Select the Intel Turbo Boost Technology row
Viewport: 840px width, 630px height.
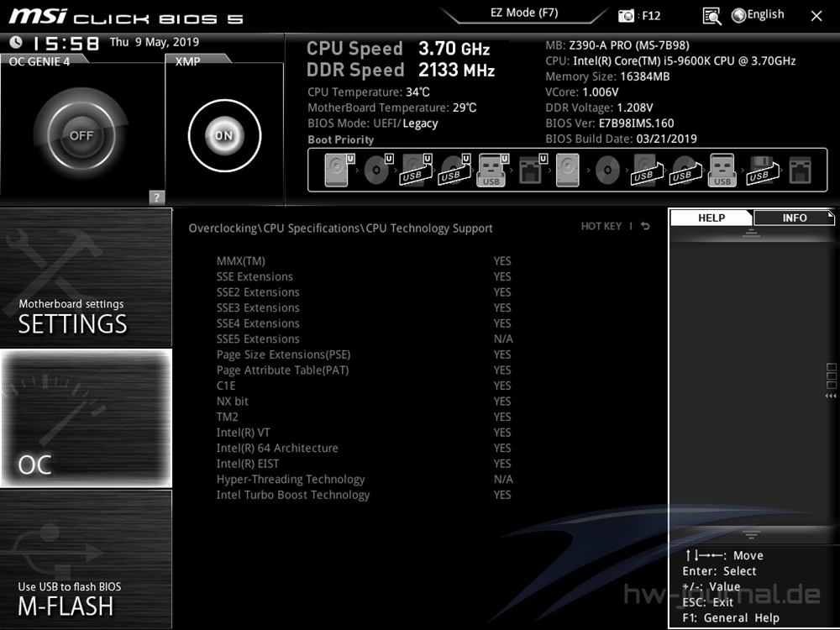coord(365,495)
